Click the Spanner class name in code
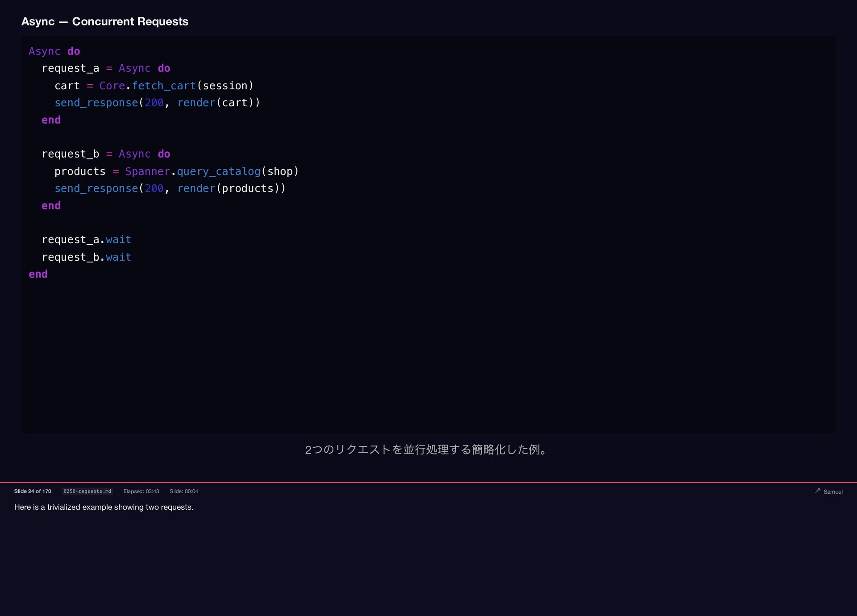Image resolution: width=857 pixels, height=616 pixels. point(147,171)
